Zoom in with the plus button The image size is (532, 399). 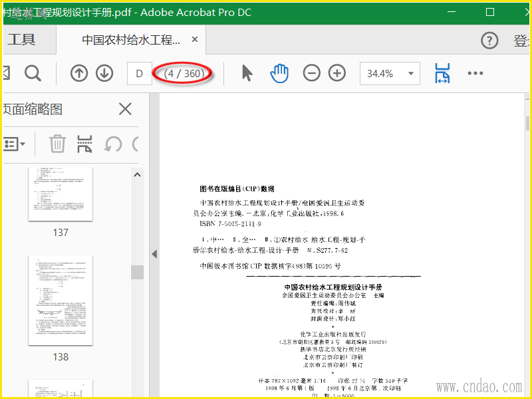click(x=337, y=73)
